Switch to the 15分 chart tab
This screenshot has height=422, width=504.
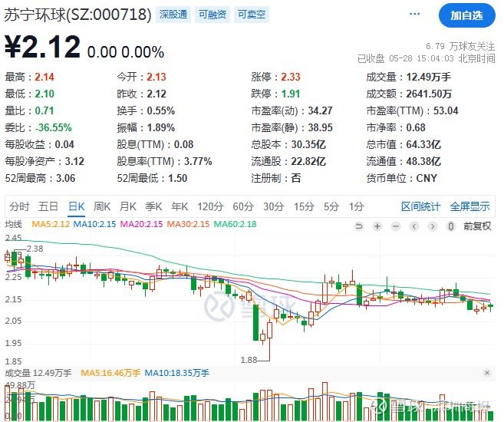(304, 206)
